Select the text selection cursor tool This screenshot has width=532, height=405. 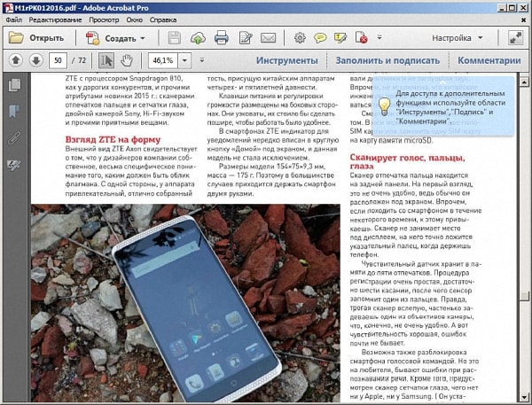(106, 60)
